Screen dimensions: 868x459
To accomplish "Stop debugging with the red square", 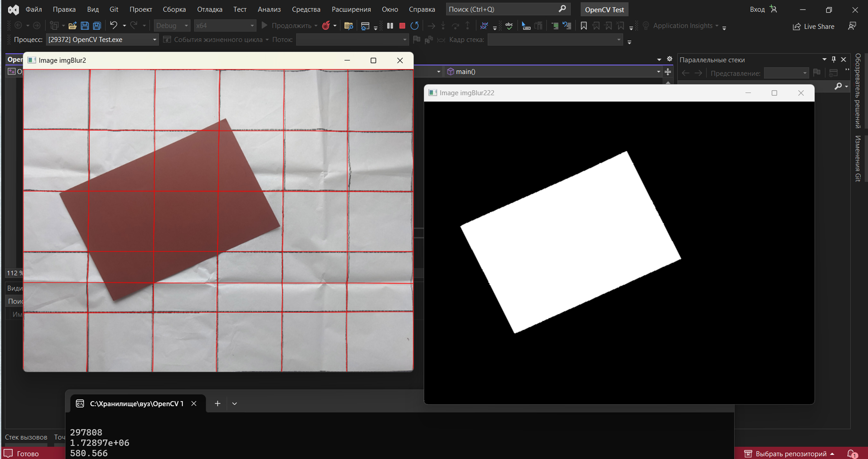I will [x=402, y=26].
